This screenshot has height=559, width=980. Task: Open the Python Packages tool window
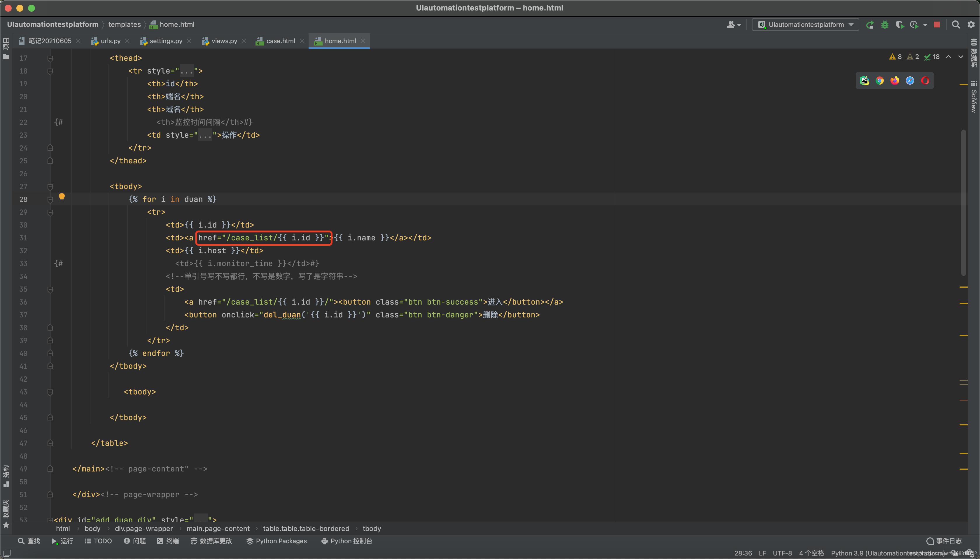coord(277,541)
